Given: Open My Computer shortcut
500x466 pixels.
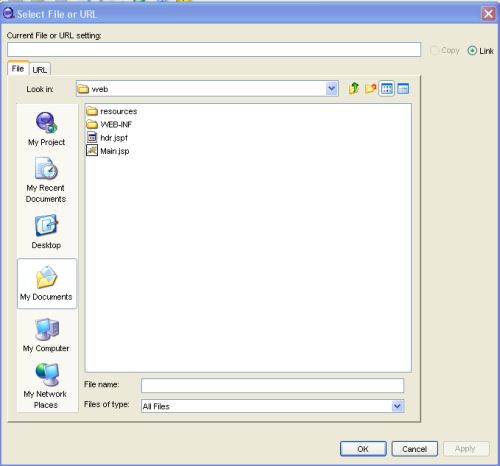Looking at the screenshot, I should click(46, 335).
